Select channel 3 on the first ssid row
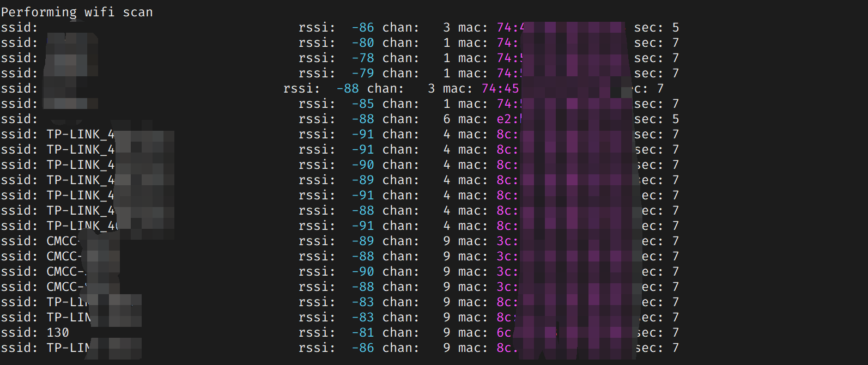The image size is (868, 365). pos(446,27)
